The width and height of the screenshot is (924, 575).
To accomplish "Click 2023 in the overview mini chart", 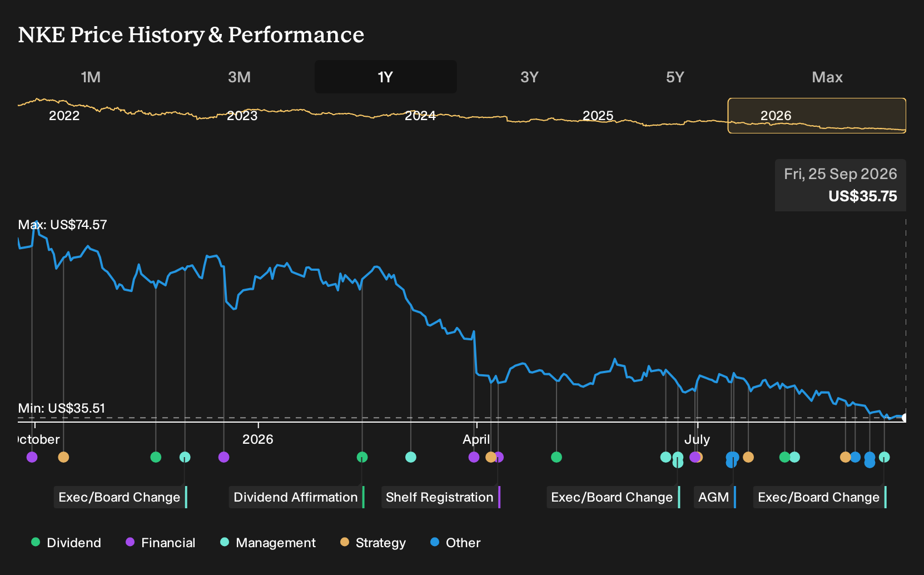I will point(242,116).
